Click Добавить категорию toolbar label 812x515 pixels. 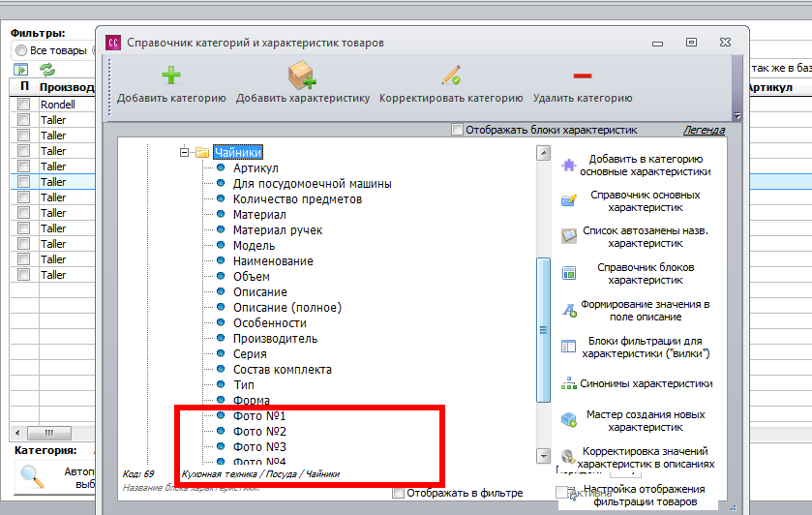(x=171, y=98)
